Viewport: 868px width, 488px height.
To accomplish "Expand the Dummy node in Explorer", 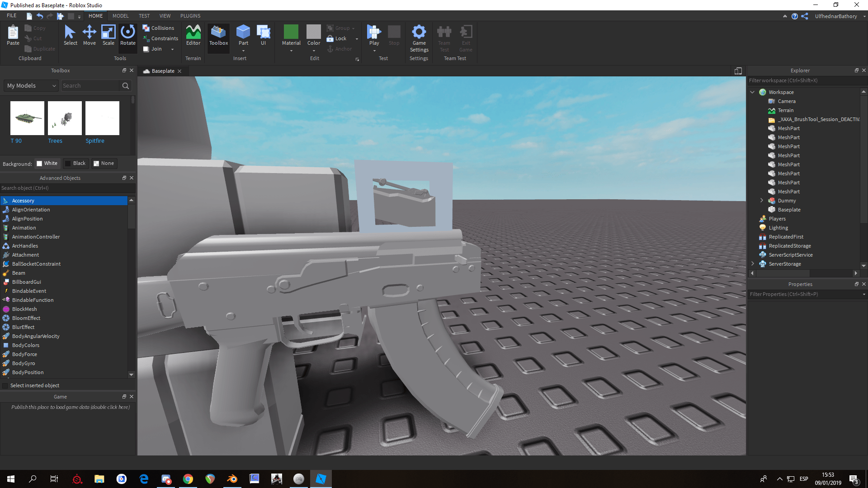I will point(762,200).
